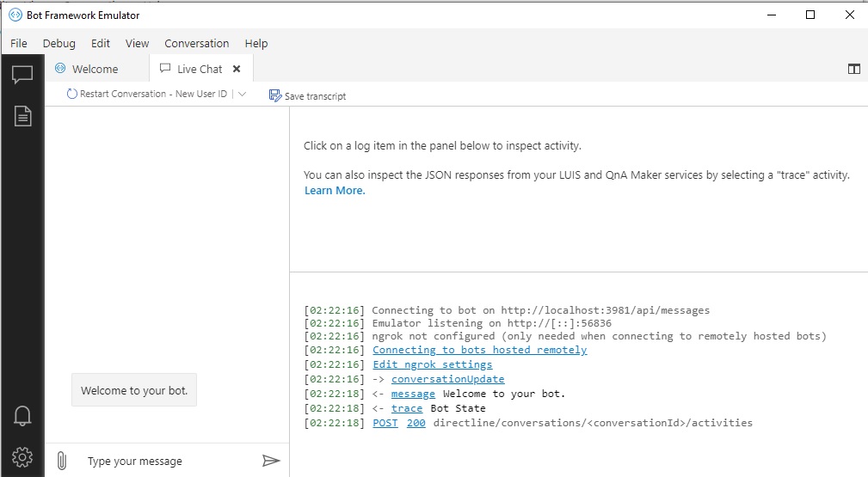
Task: Click the paperclip attach file icon
Action: tap(62, 461)
